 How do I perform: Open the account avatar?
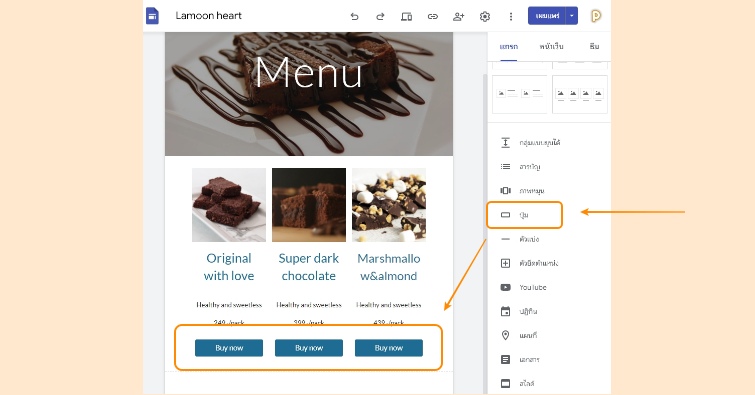coord(596,16)
